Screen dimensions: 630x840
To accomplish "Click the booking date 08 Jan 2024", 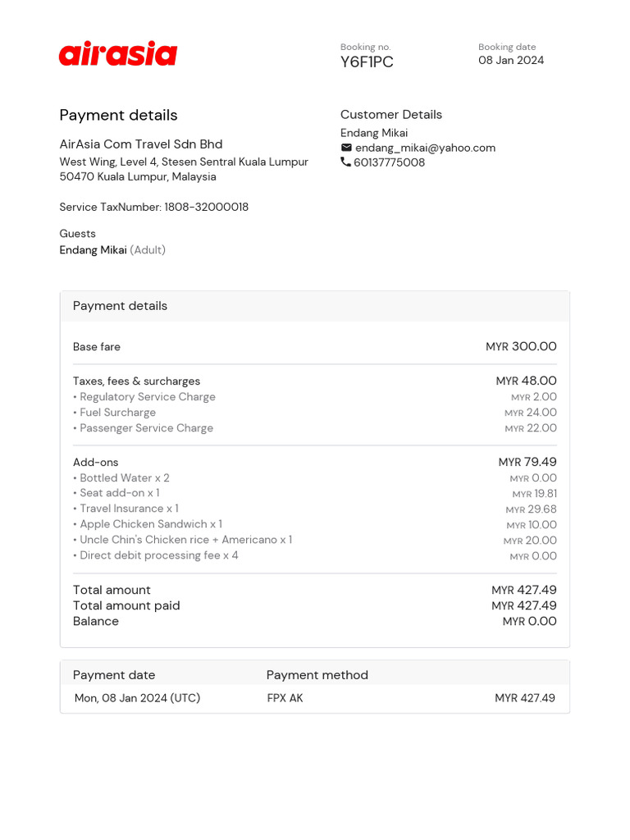I will pyautogui.click(x=511, y=61).
